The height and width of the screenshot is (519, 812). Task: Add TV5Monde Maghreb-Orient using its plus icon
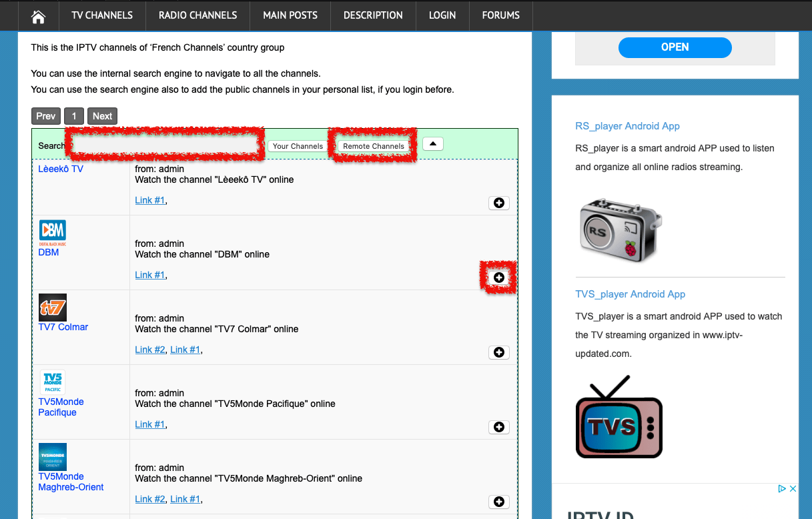(498, 502)
